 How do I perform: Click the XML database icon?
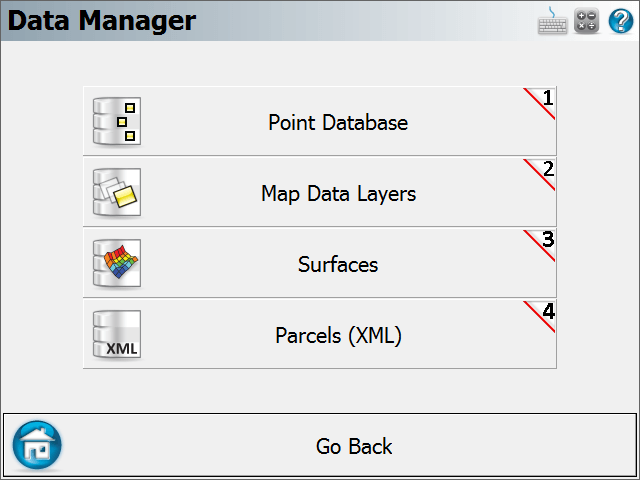click(x=117, y=334)
